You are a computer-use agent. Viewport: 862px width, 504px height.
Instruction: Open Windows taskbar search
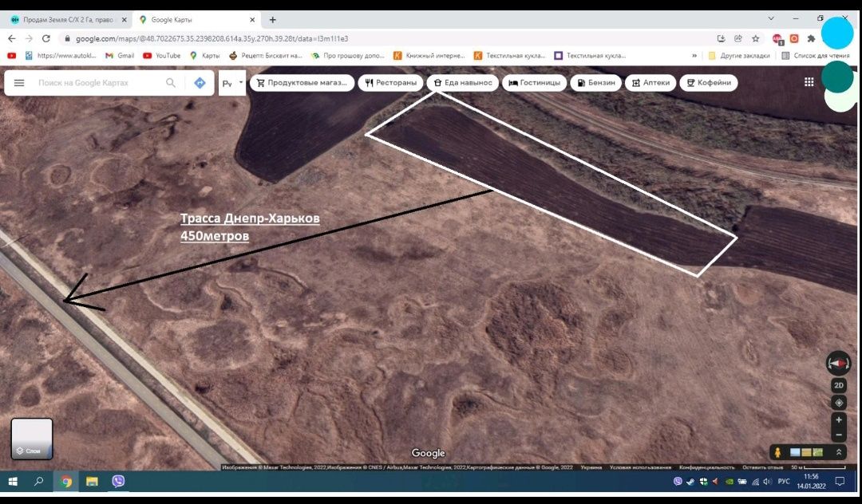pyautogui.click(x=38, y=482)
